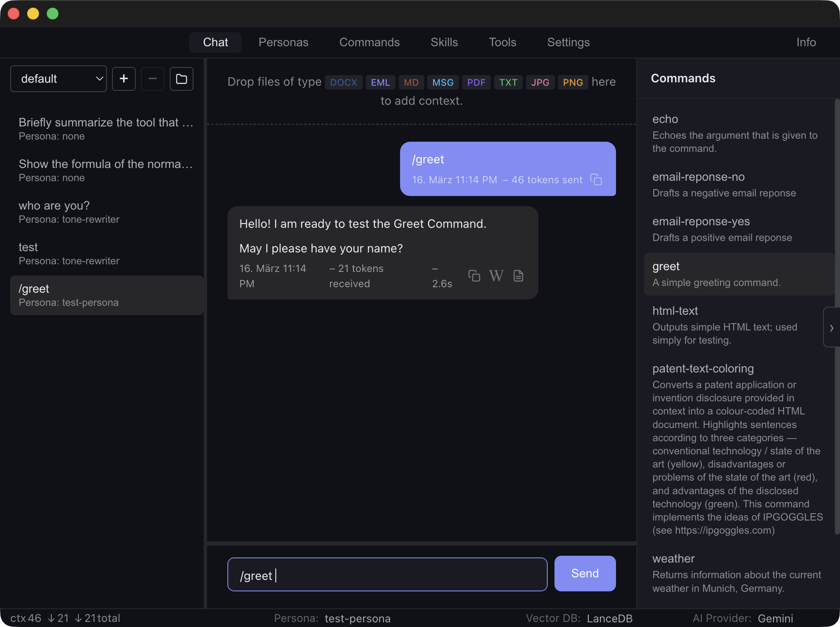This screenshot has width=840, height=627.
Task: Collapse the Commands side panel
Action: [831, 327]
